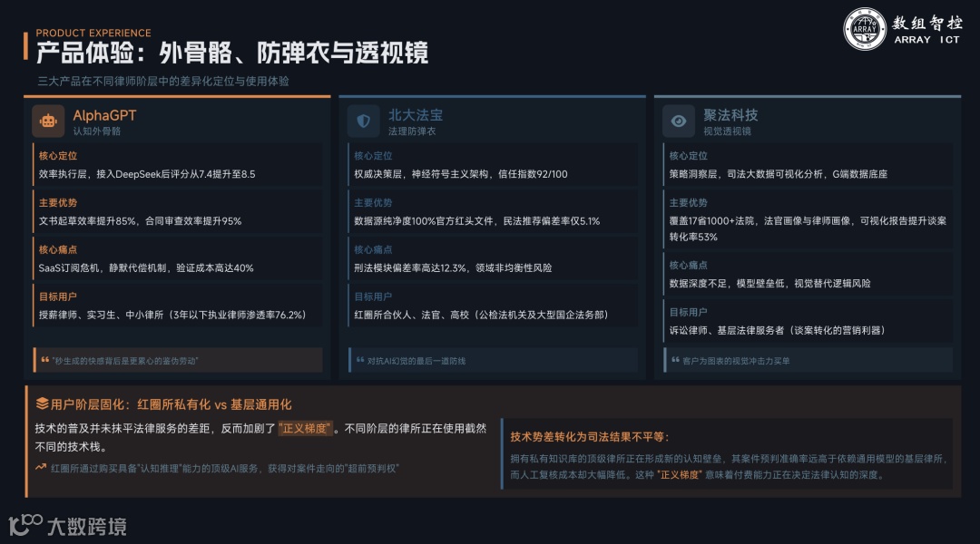Click the line 刑法模块偏差率高达12.3%
980x544 pixels.
click(453, 268)
